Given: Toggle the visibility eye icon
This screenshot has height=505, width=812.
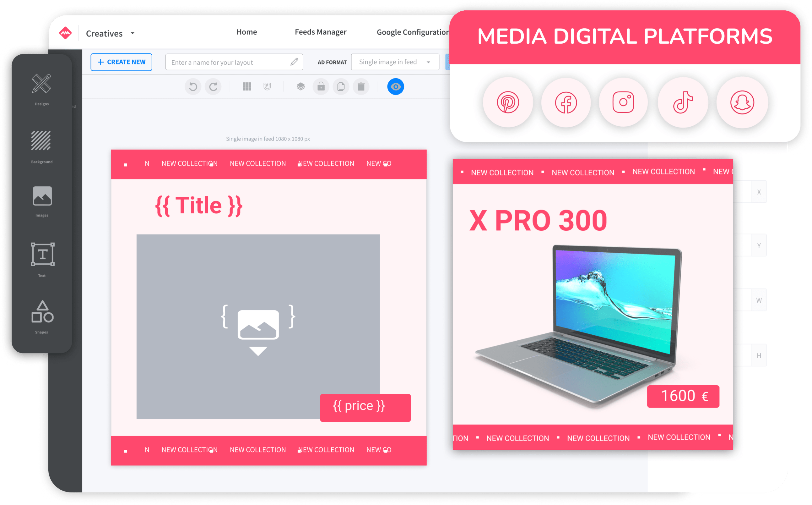Looking at the screenshot, I should pos(396,86).
